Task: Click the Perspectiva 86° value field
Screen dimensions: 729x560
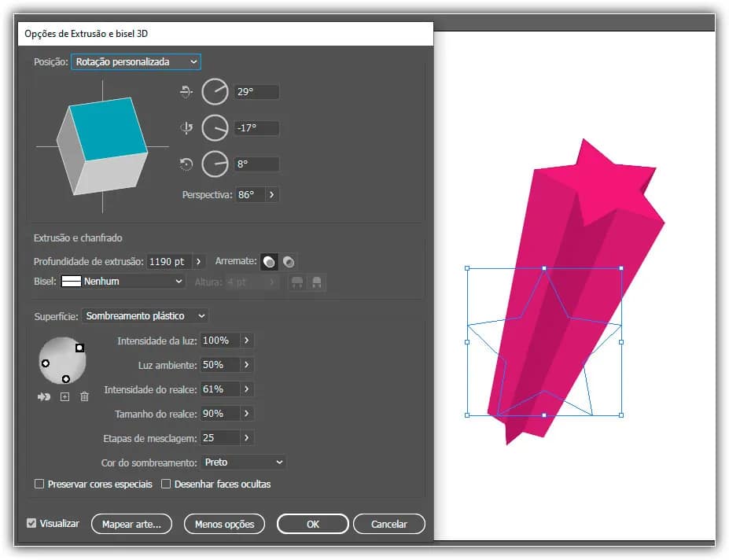Action: coord(250,194)
